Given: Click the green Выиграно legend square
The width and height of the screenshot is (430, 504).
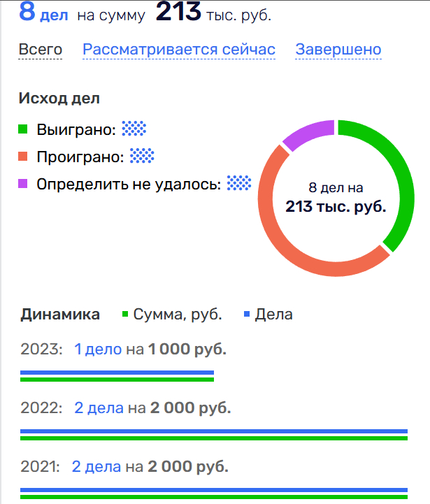Looking at the screenshot, I should pos(23,129).
